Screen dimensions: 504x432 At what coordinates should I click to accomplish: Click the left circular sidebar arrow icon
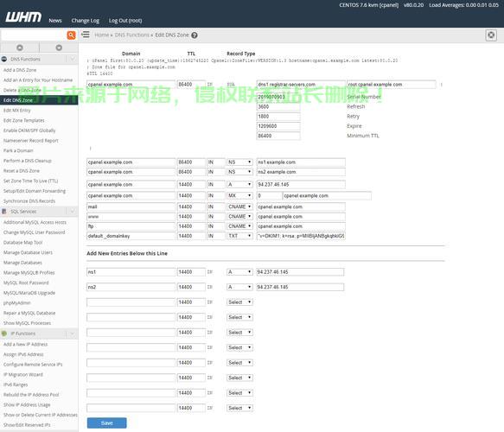pos(20,48)
